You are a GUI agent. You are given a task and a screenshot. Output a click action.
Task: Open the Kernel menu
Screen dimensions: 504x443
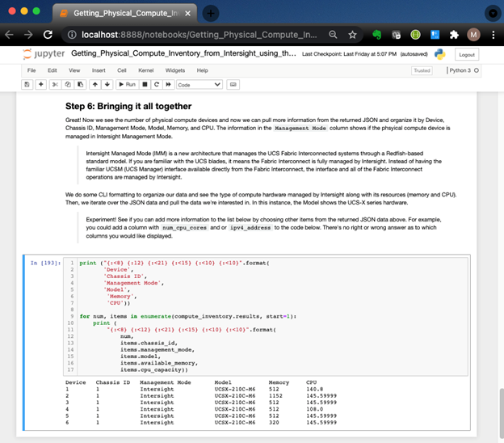(x=145, y=70)
